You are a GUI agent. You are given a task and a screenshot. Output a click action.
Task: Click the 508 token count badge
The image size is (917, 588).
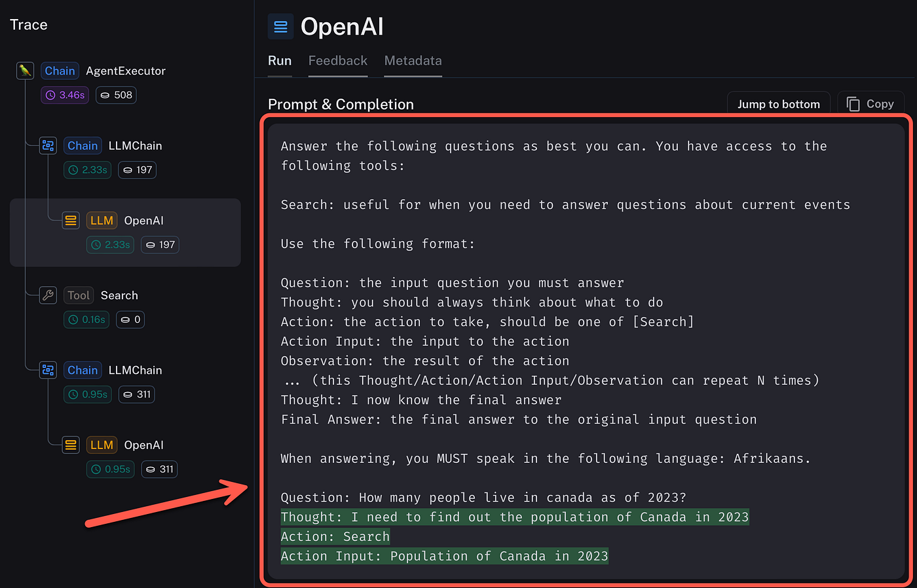tap(117, 95)
